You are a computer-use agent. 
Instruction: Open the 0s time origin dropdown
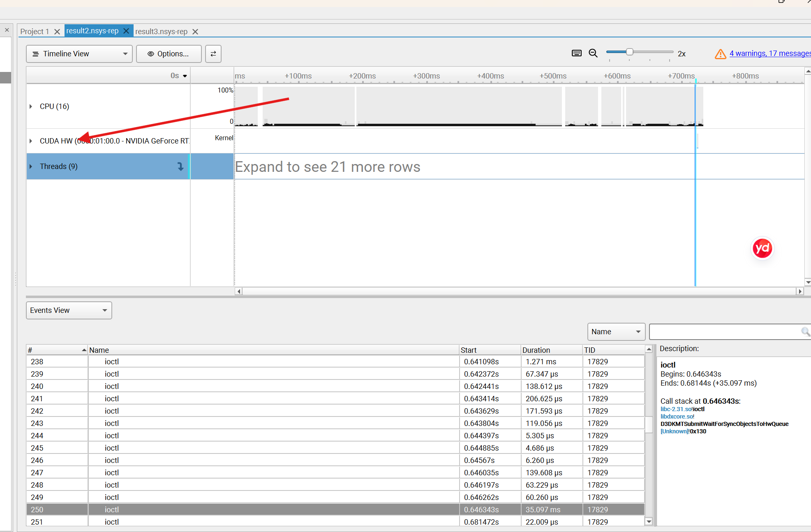(x=179, y=76)
